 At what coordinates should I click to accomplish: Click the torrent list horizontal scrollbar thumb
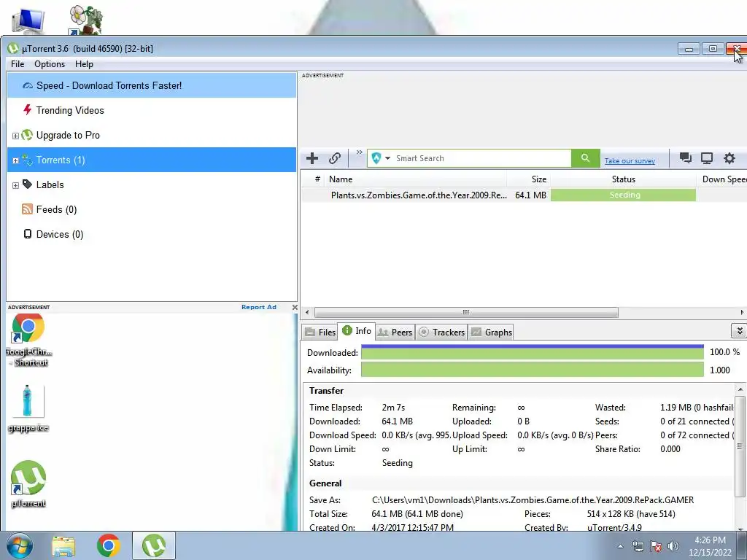(466, 312)
